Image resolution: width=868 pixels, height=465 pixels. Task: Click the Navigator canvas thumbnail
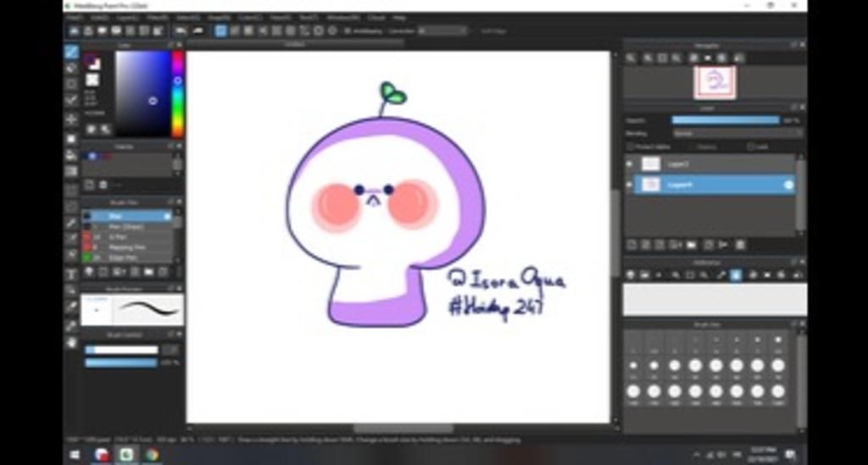[x=715, y=82]
